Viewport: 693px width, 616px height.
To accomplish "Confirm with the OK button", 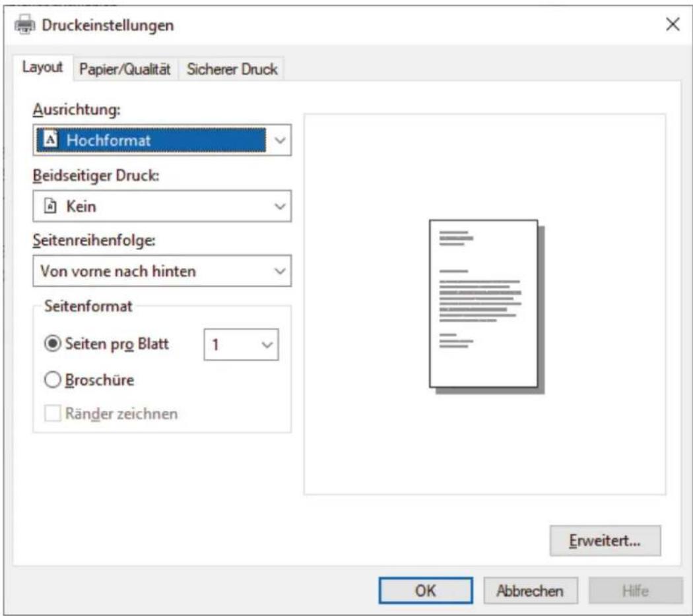I will (x=426, y=591).
